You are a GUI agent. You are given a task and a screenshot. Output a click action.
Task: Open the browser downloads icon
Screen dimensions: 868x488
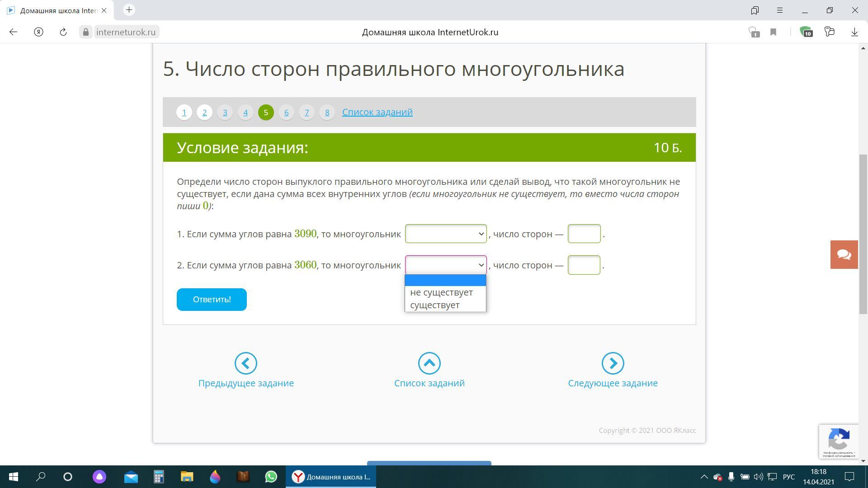(854, 32)
